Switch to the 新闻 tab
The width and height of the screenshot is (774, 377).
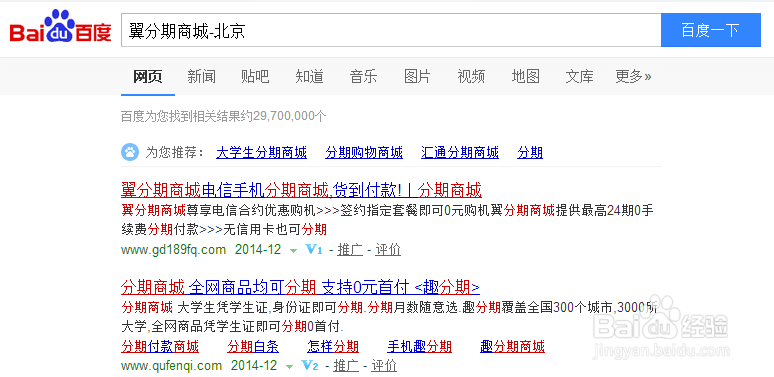(x=201, y=76)
